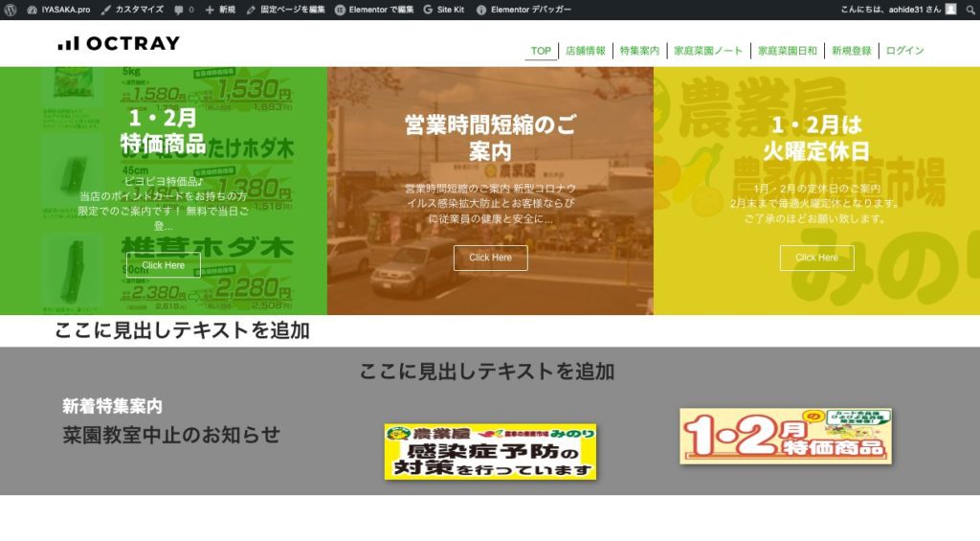Open the ログイン login page
Screen dimensions: 980x541
[x=904, y=51]
